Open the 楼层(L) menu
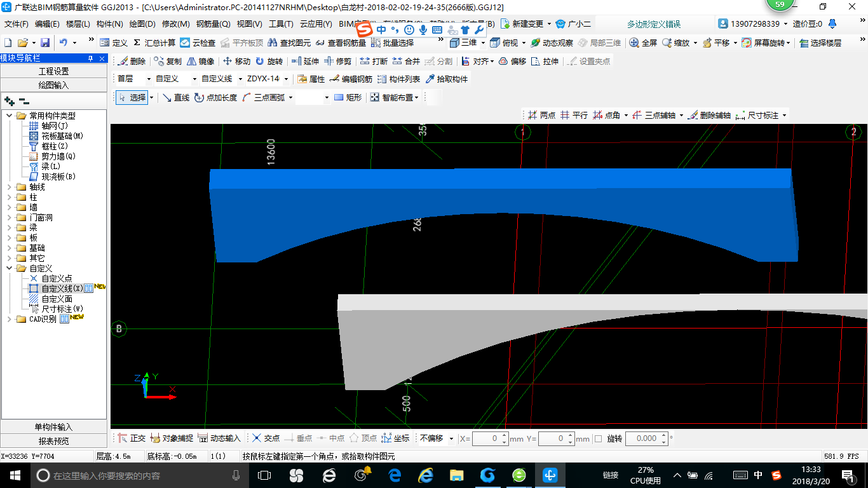 click(78, 24)
